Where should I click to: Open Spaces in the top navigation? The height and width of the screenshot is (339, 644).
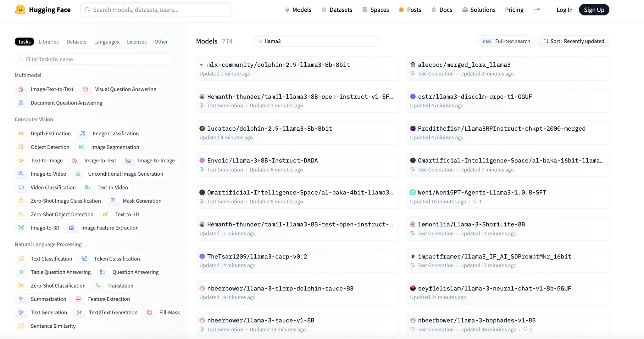(x=375, y=10)
